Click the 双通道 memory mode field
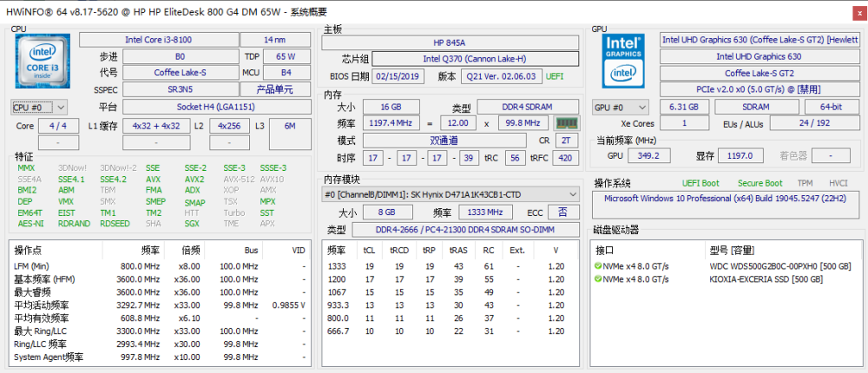 tap(445, 141)
